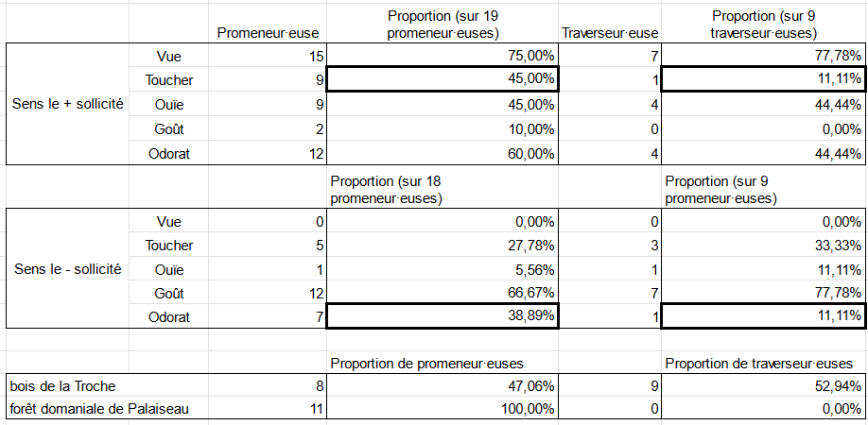Select the 'Sens le - sollicité' label cell
This screenshot has height=425, width=868.
[67, 269]
